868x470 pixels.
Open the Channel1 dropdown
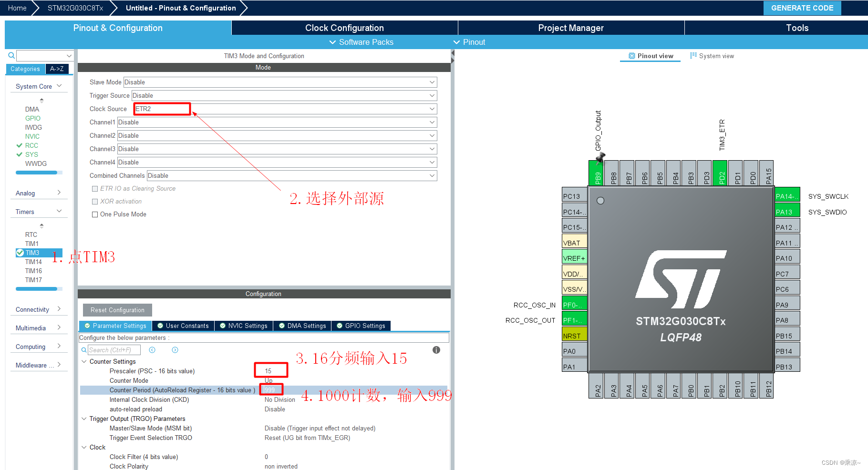(277, 122)
